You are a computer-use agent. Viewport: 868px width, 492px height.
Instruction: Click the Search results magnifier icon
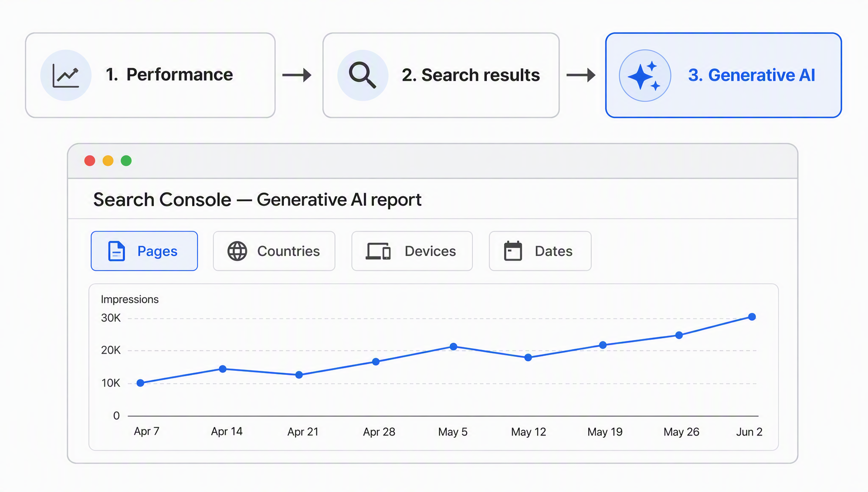(x=363, y=75)
